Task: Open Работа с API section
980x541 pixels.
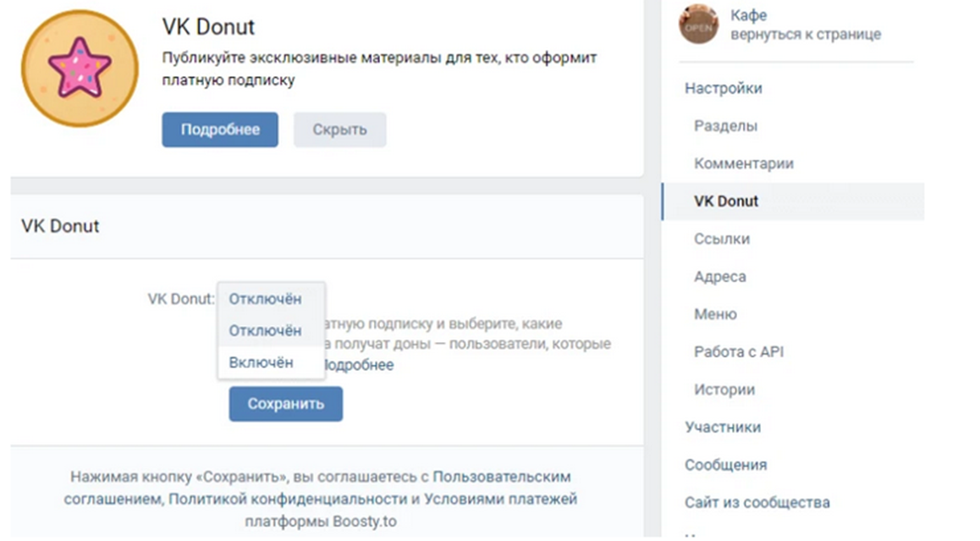Action: (x=739, y=351)
